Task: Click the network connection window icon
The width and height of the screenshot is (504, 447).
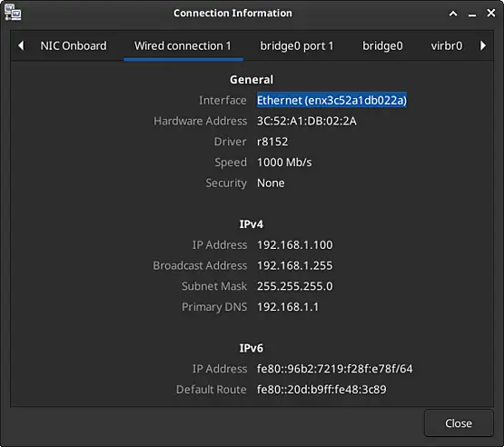Action: tap(13, 13)
